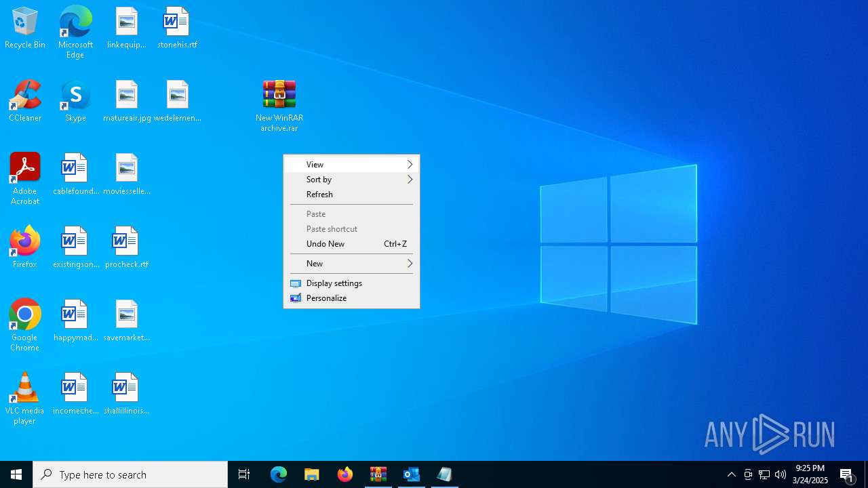Screen dimensions: 868x488
Task: Select the moviesselle image file icon
Action: click(127, 175)
